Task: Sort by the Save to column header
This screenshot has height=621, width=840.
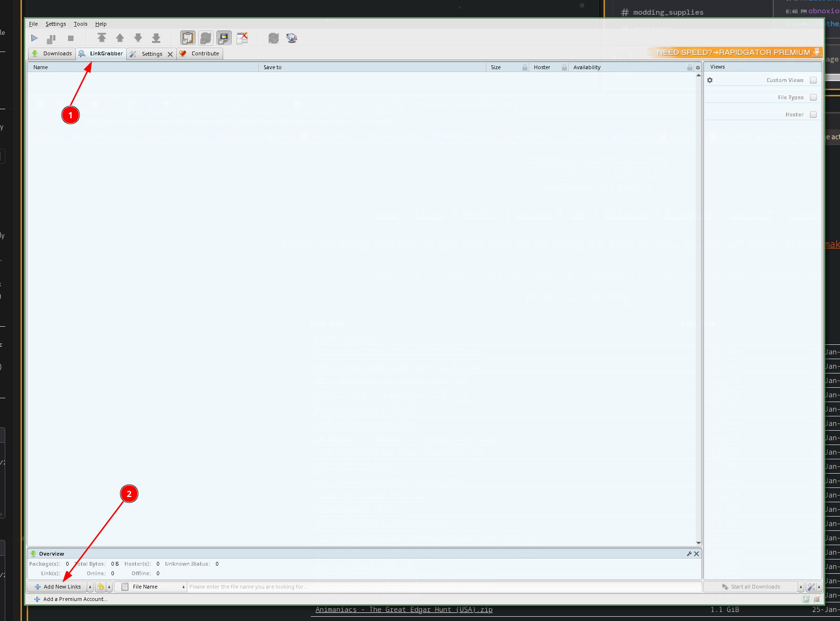Action: 372,67
